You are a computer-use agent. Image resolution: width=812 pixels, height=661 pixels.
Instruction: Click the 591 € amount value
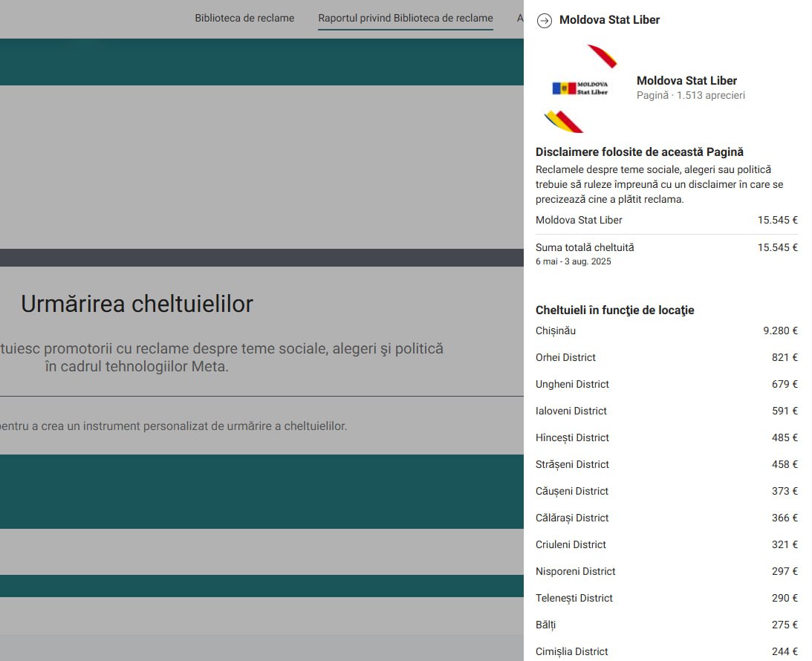pos(785,411)
